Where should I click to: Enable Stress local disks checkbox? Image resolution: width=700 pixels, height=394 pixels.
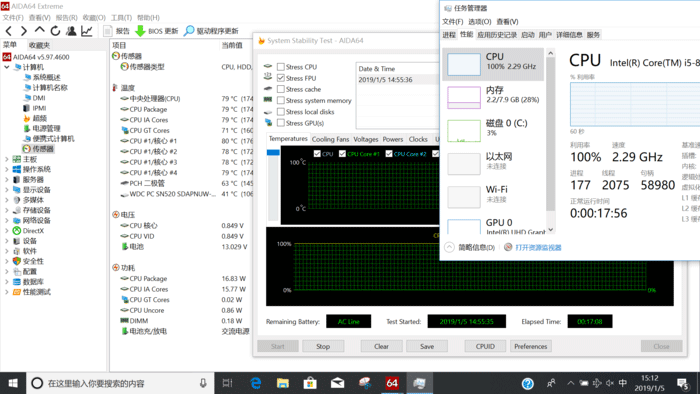coord(280,112)
